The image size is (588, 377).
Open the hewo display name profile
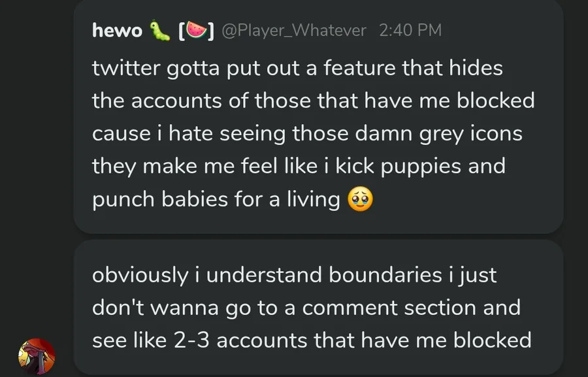[118, 30]
